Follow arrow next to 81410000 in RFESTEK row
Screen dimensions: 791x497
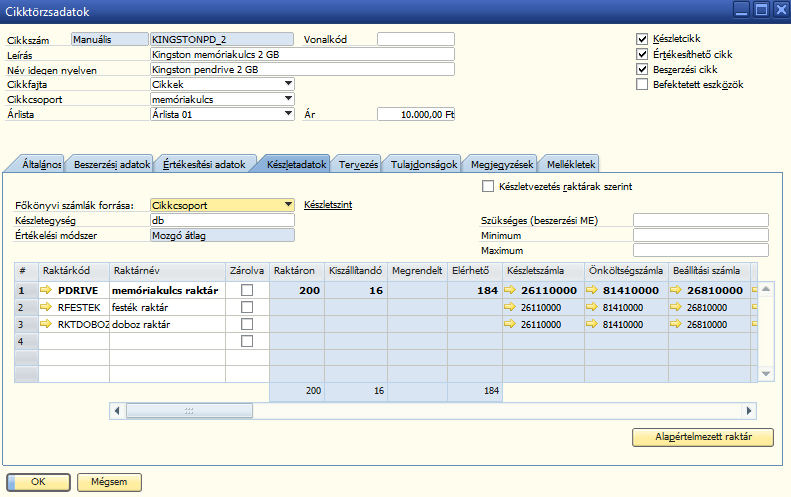point(592,307)
